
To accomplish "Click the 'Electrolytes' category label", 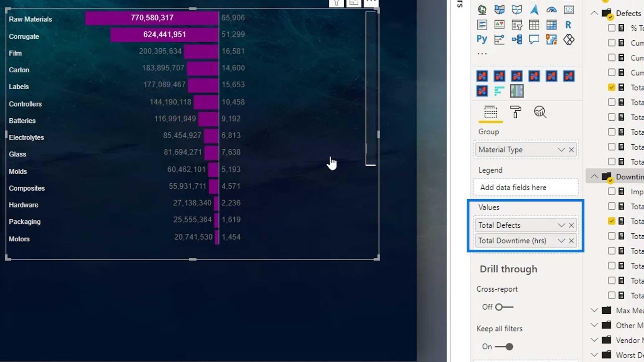I will [27, 138].
